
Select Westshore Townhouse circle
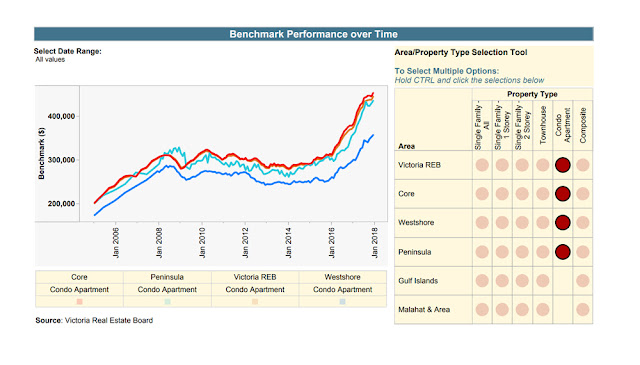(x=542, y=223)
